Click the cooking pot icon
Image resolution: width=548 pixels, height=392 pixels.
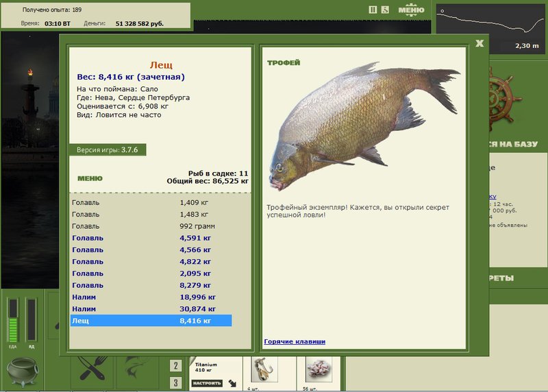(x=23, y=371)
